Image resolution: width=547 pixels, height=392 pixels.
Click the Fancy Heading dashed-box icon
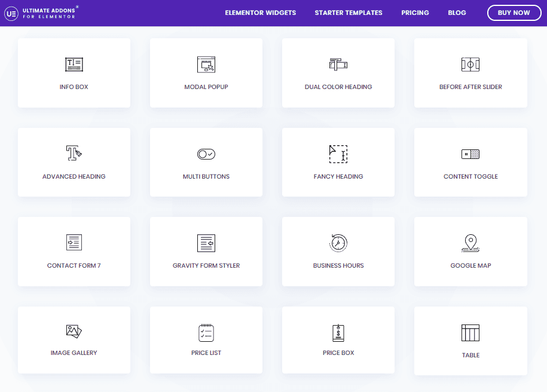pyautogui.click(x=338, y=154)
